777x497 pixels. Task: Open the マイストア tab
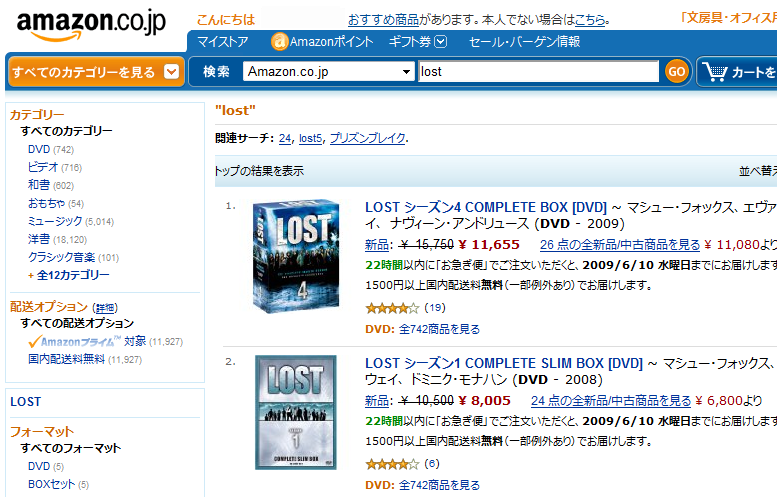pyautogui.click(x=222, y=42)
